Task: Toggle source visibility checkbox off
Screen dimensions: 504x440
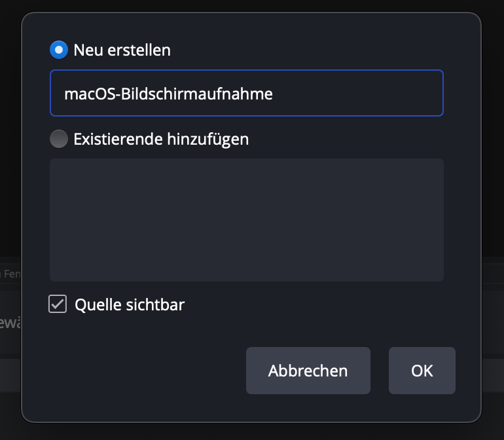Action: click(x=58, y=304)
